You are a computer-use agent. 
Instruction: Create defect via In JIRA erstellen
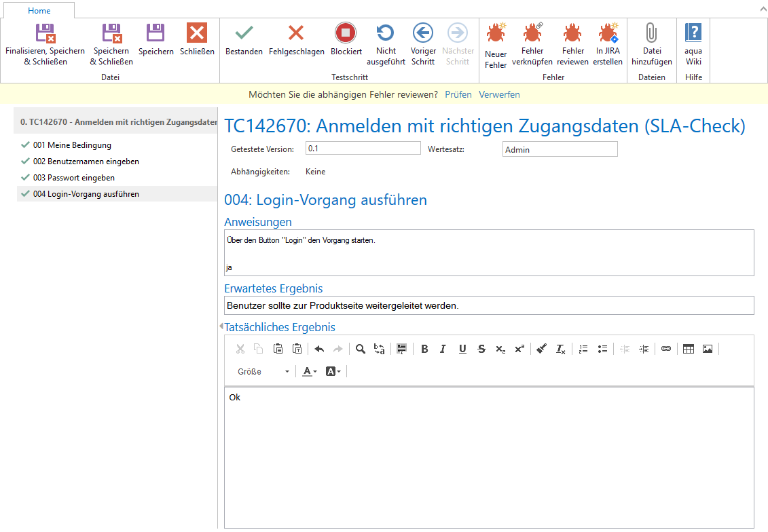(607, 33)
